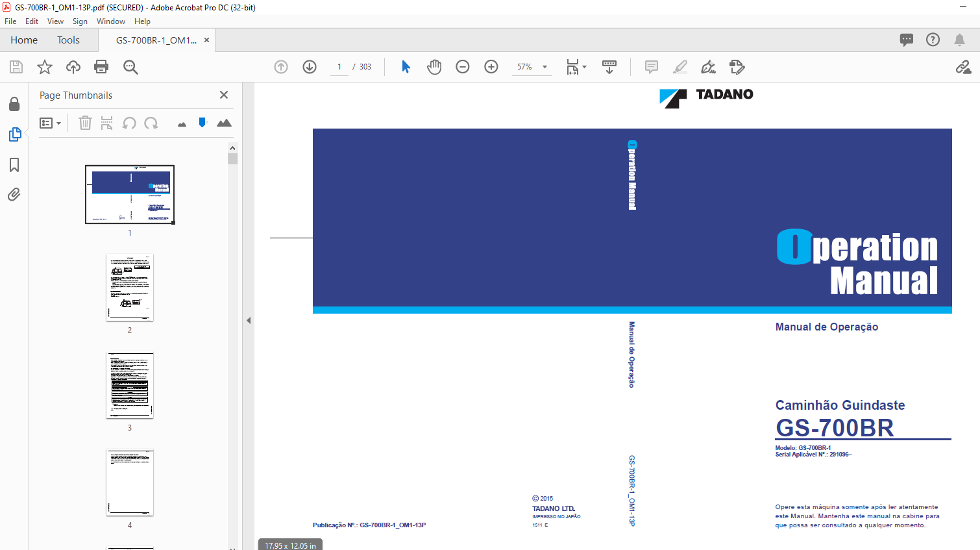Select page 2 thumbnail
The image size is (980, 550).
130,287
